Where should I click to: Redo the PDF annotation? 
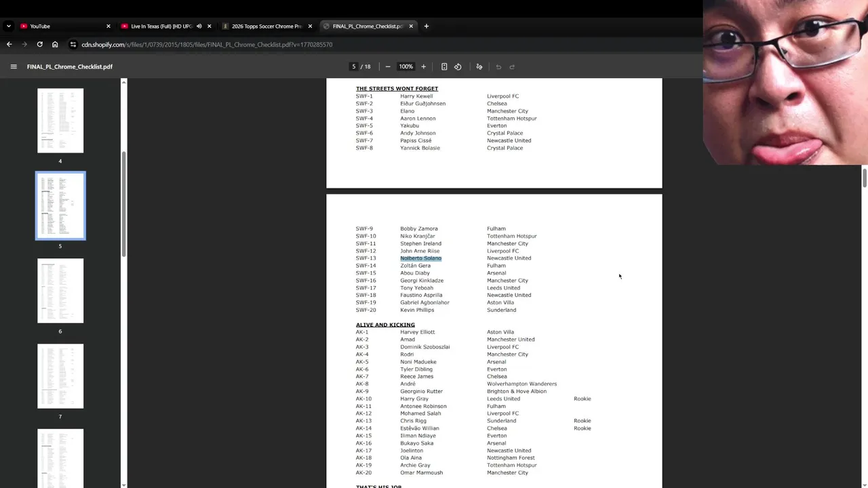coord(512,66)
